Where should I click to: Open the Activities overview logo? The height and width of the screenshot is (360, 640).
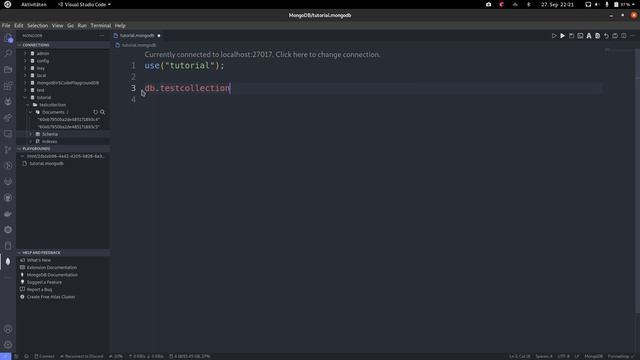coord(7,4)
